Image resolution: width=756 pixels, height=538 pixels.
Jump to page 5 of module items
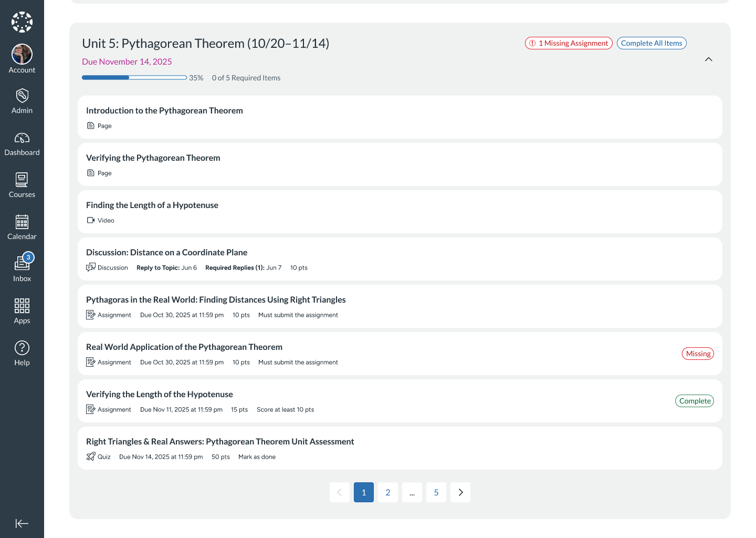436,492
